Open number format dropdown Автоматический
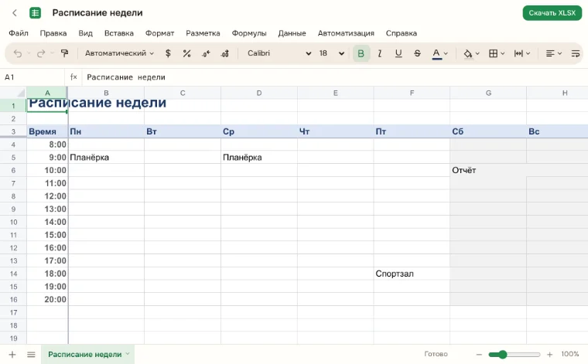 pyautogui.click(x=119, y=53)
